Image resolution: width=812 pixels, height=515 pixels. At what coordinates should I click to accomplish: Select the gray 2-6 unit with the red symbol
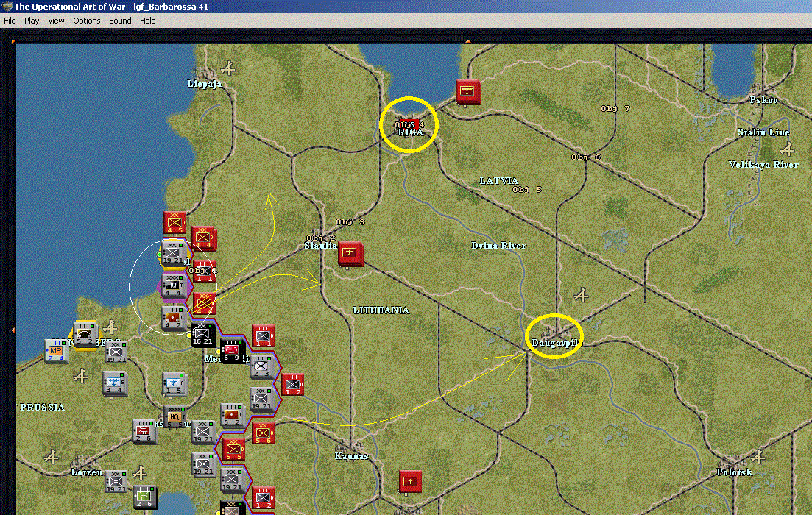144,432
